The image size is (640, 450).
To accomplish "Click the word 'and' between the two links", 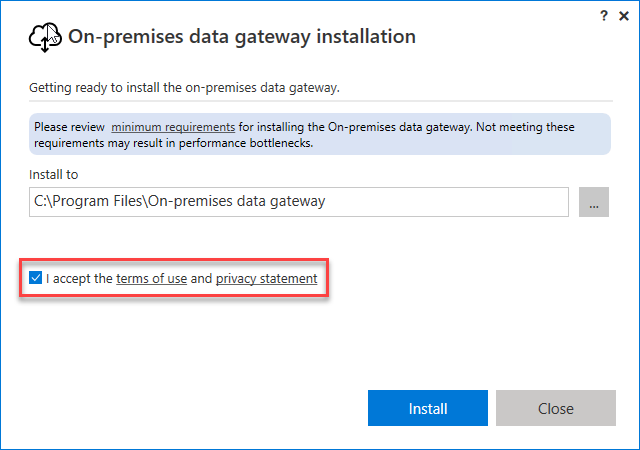I will pos(201,279).
